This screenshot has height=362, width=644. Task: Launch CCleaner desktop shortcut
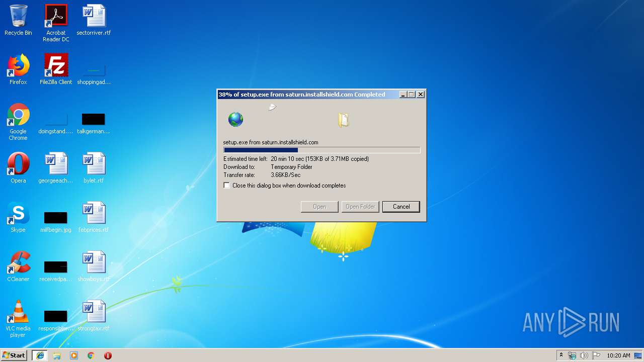click(x=18, y=266)
